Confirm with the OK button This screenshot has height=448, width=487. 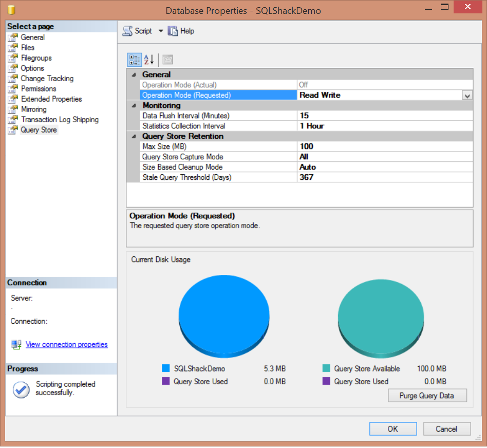pyautogui.click(x=393, y=429)
